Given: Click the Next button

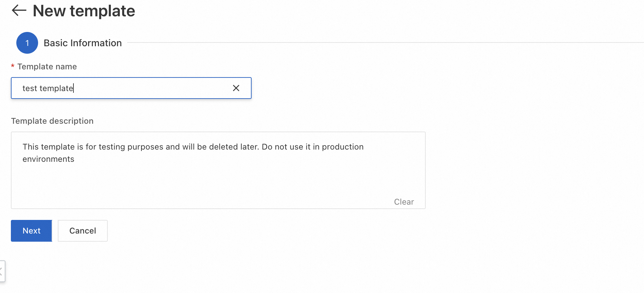Looking at the screenshot, I should tap(32, 231).
